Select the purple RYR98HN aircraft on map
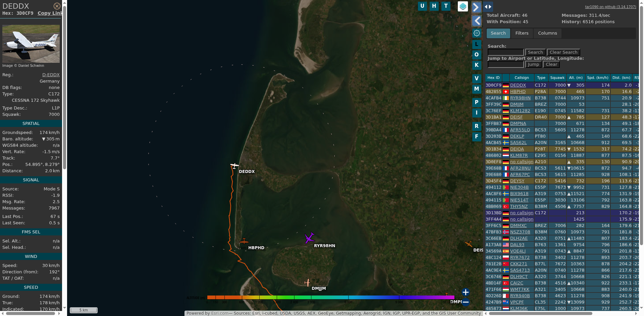 (x=310, y=238)
